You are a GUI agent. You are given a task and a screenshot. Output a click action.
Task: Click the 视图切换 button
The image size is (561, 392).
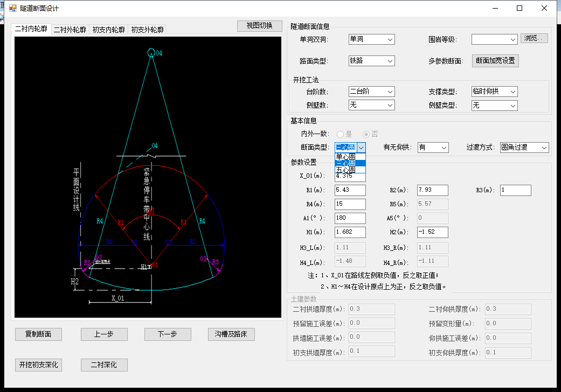pos(259,26)
